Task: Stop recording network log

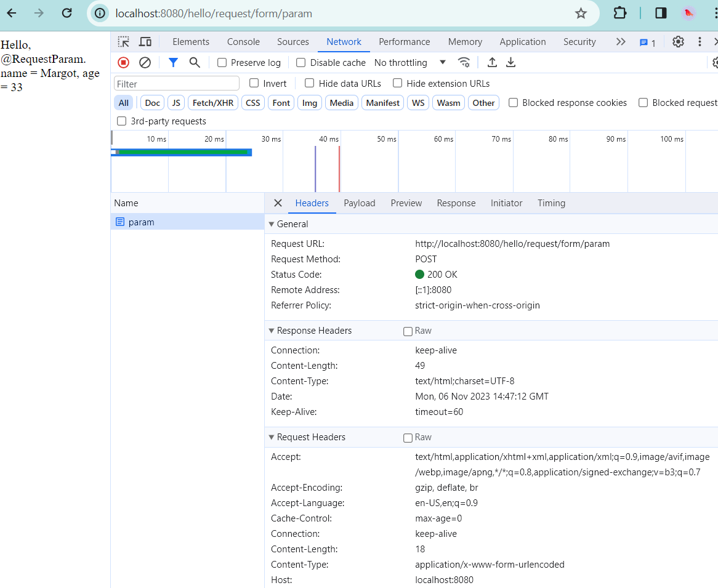Action: pyautogui.click(x=123, y=62)
